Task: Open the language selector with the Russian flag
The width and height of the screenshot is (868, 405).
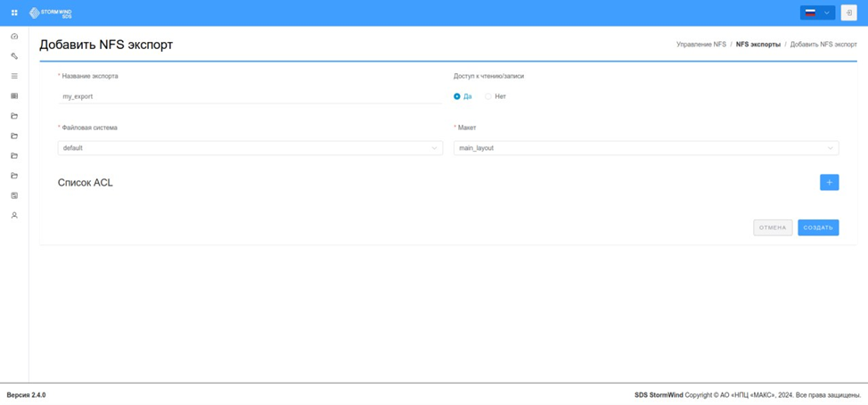Action: click(x=817, y=12)
